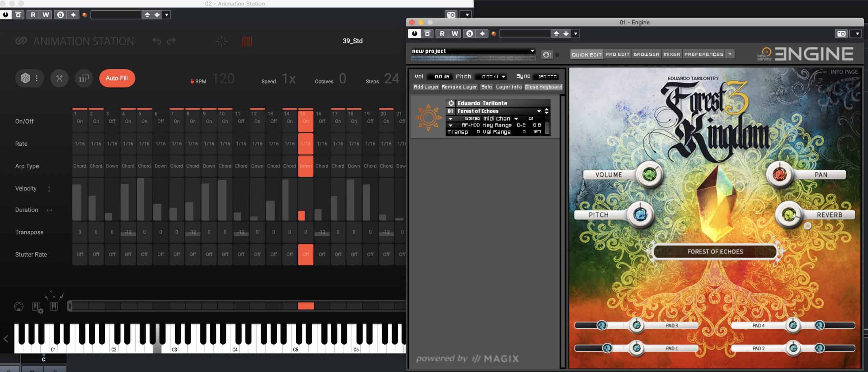Click the back-arrow button in Engine's plugin header
Image resolution: width=868 pixels, height=372 pixels.
click(x=482, y=33)
